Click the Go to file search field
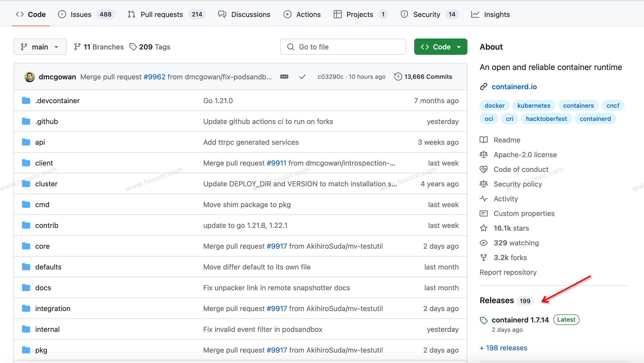The width and height of the screenshot is (644, 363). coord(343,47)
